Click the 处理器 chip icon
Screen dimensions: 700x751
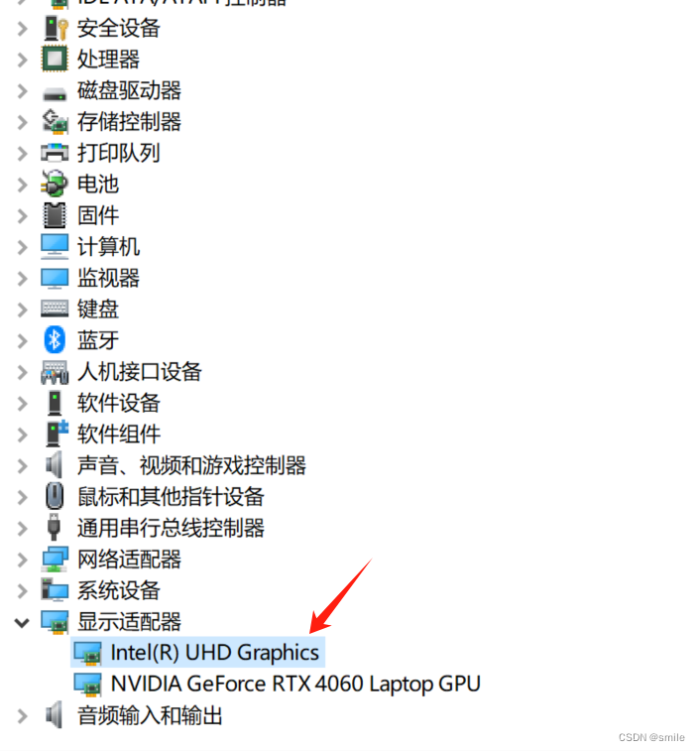55,59
